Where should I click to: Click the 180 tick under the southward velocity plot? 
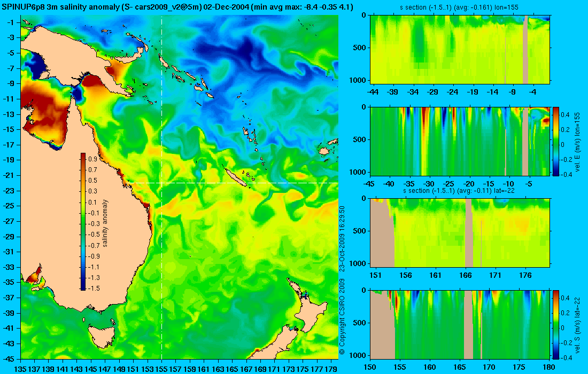click(x=549, y=367)
